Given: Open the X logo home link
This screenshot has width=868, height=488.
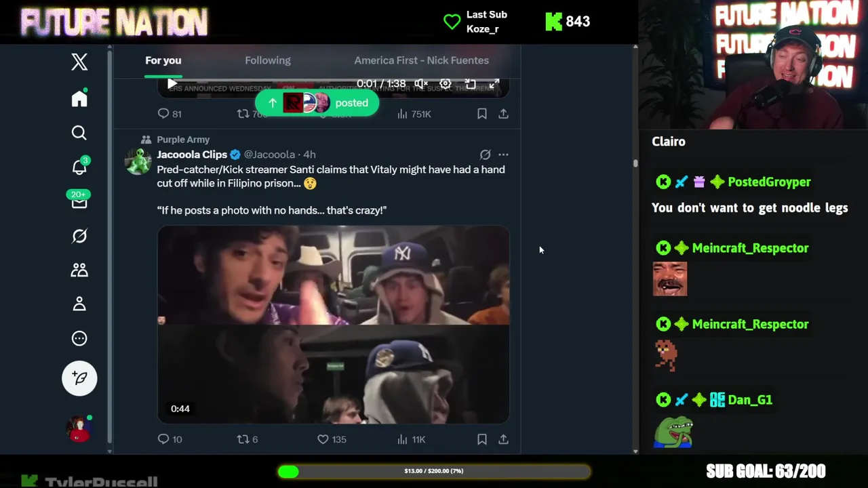Looking at the screenshot, I should tap(79, 62).
